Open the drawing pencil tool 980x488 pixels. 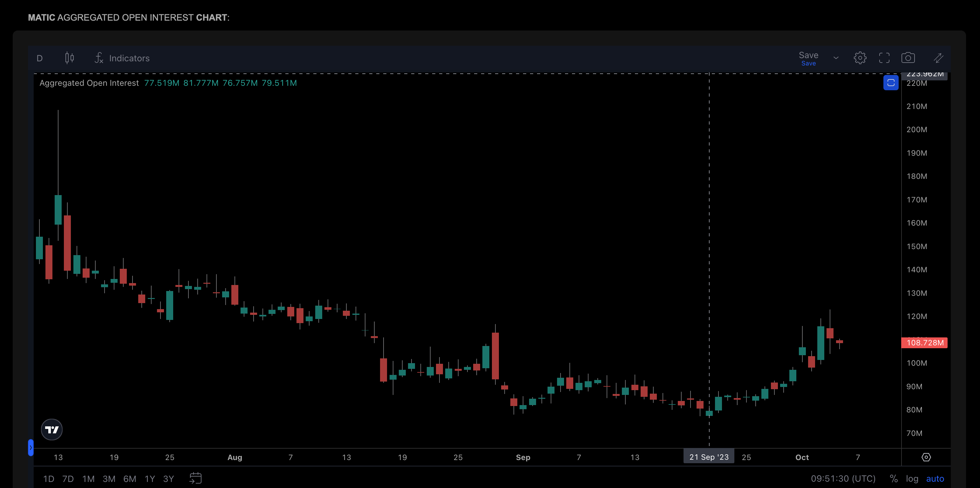939,58
